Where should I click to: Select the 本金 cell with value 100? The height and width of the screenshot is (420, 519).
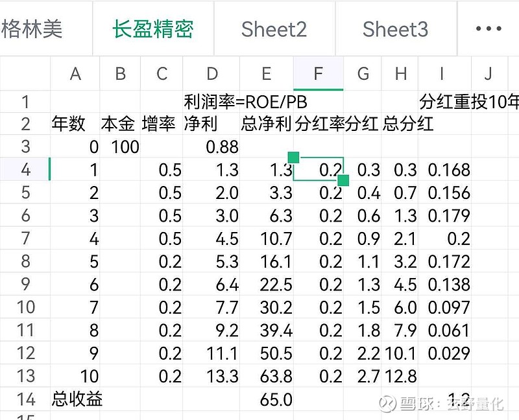coord(120,147)
